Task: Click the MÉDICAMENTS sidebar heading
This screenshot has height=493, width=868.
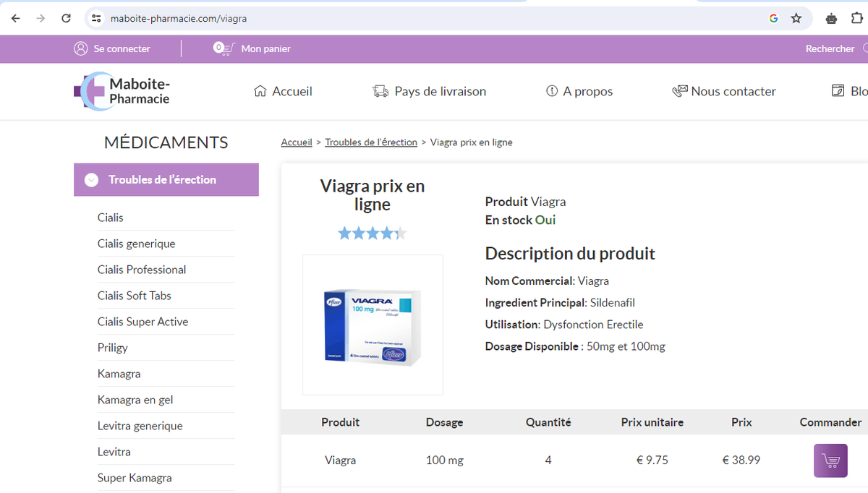Action: click(166, 142)
